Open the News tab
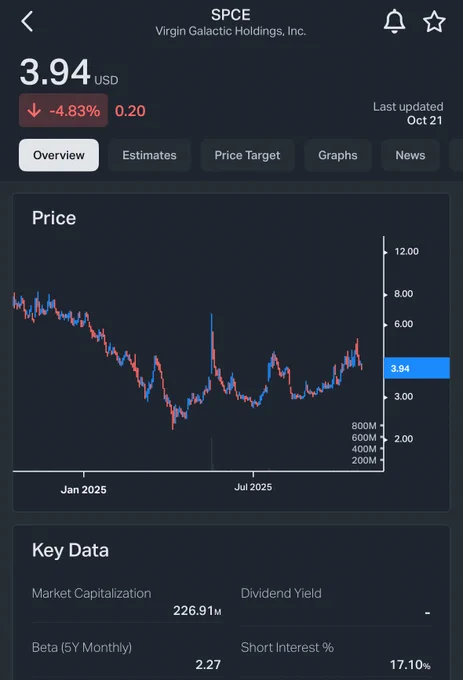 [x=410, y=155]
